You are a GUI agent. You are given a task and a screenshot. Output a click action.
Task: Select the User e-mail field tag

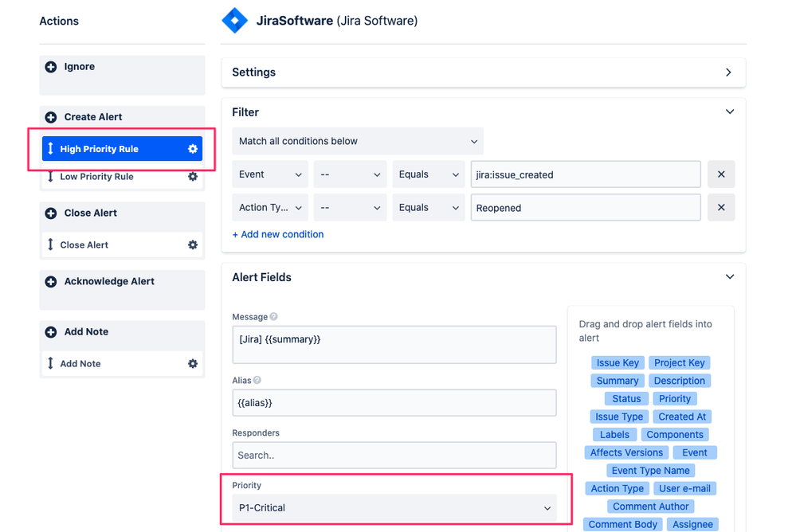pos(684,489)
